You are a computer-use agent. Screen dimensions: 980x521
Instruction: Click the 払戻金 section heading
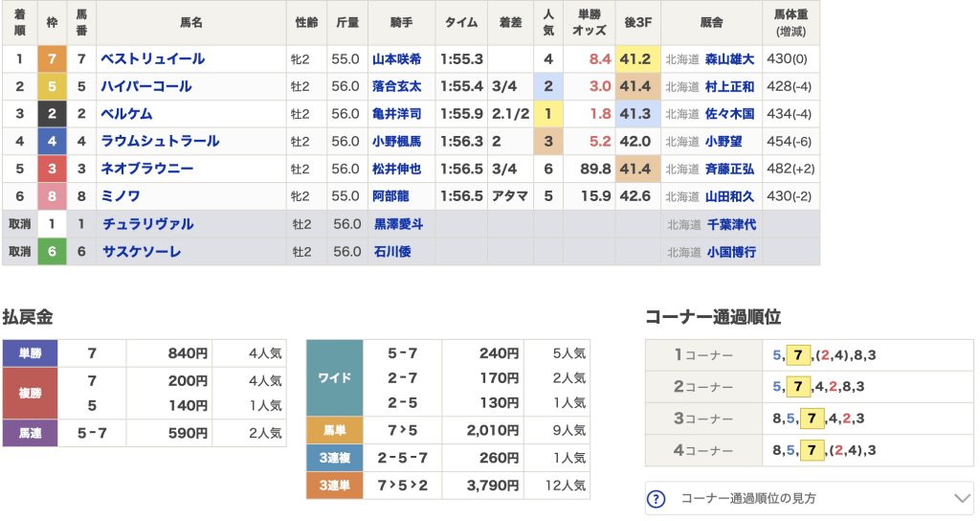pyautogui.click(x=28, y=317)
